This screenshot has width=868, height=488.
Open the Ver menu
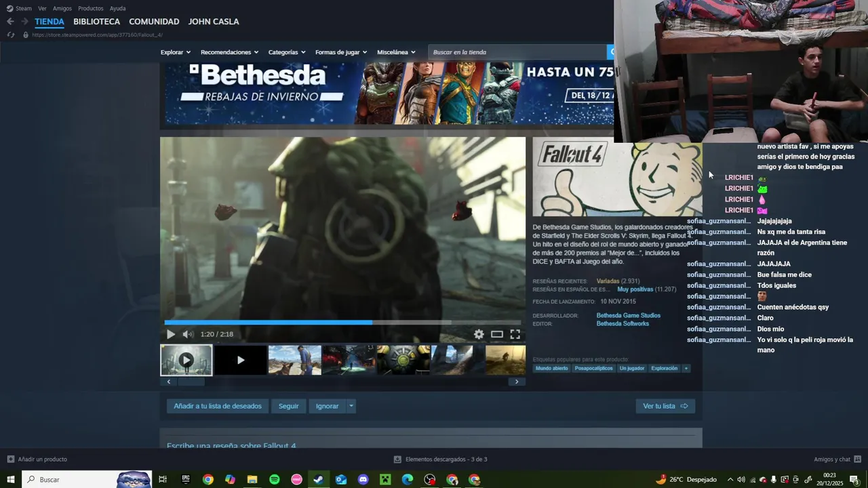pyautogui.click(x=42, y=8)
